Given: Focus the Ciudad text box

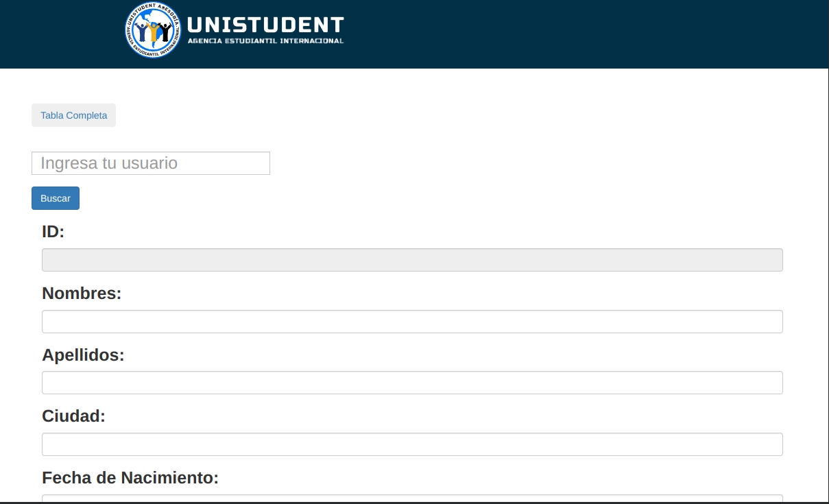Looking at the screenshot, I should click(x=412, y=444).
